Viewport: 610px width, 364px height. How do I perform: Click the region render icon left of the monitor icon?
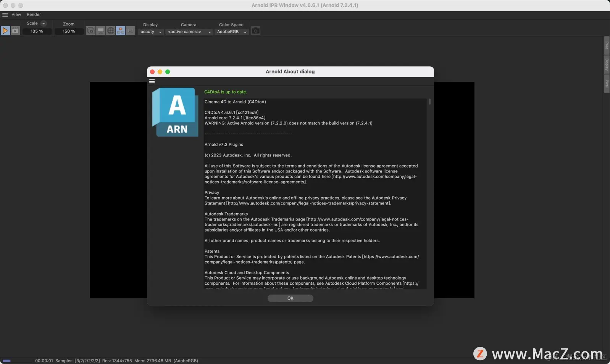coord(91,31)
